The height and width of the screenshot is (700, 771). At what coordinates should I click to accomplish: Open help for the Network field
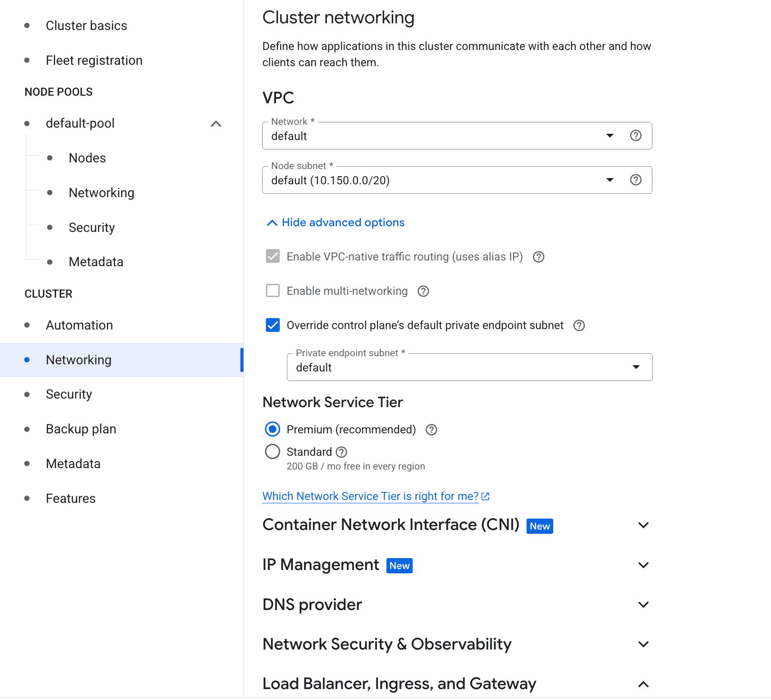[x=636, y=136]
